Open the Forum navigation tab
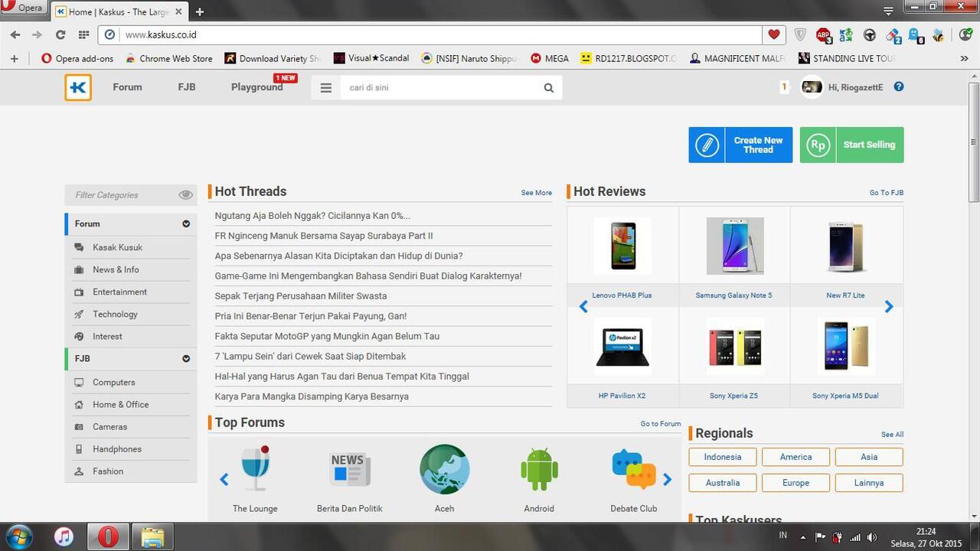This screenshot has height=551, width=980. click(x=127, y=87)
